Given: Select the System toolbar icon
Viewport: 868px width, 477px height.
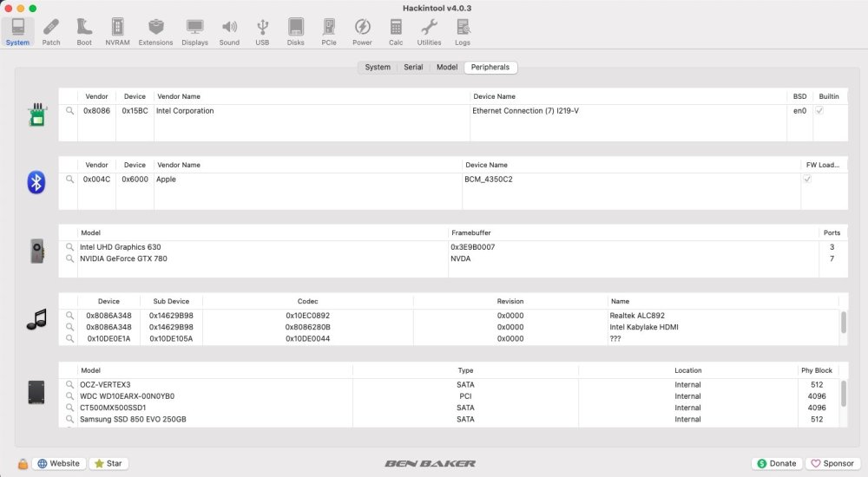Looking at the screenshot, I should (x=17, y=31).
